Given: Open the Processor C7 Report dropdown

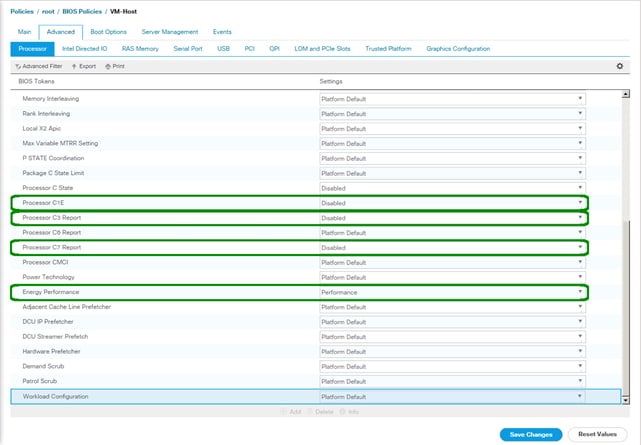Looking at the screenshot, I should point(452,248).
